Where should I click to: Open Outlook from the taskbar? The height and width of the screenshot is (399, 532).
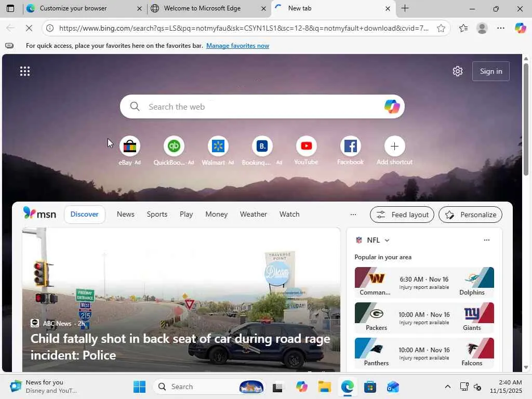[x=393, y=387]
